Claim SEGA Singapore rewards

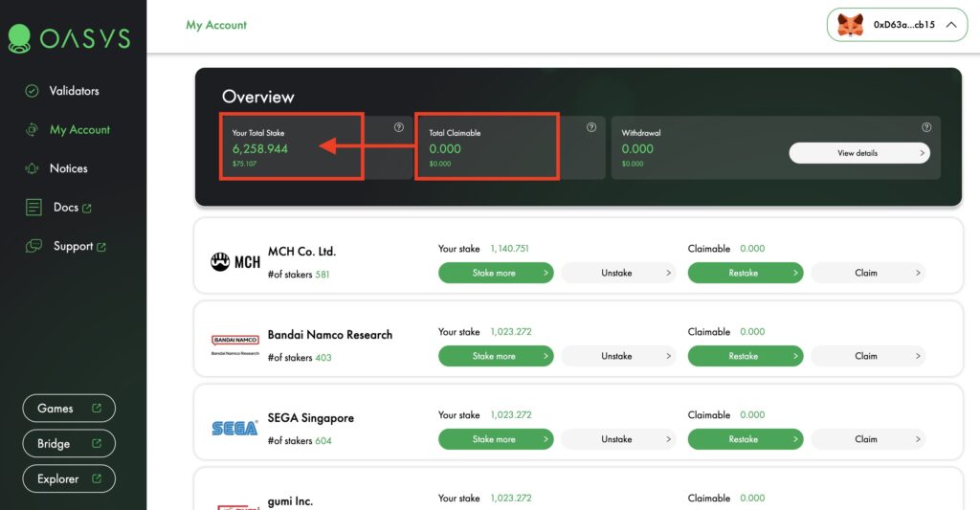point(868,439)
